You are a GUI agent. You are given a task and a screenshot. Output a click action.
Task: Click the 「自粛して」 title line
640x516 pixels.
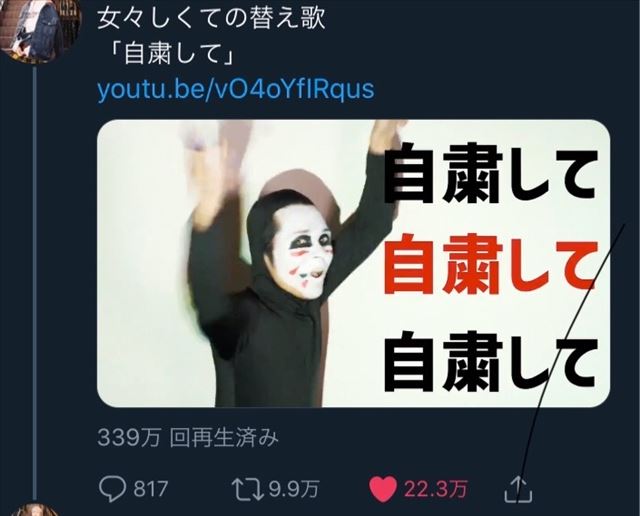click(x=173, y=54)
